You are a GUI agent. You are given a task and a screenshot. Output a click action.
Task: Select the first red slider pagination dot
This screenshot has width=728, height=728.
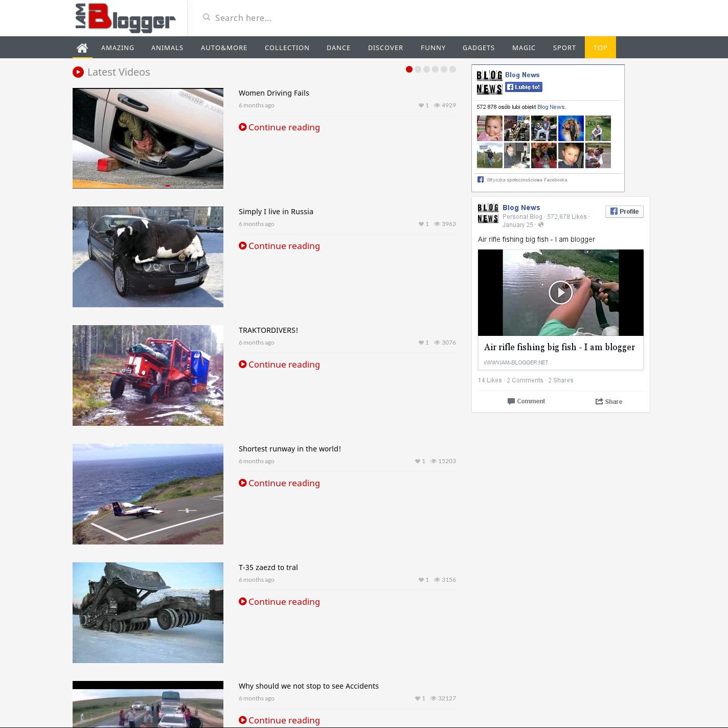pyautogui.click(x=409, y=70)
